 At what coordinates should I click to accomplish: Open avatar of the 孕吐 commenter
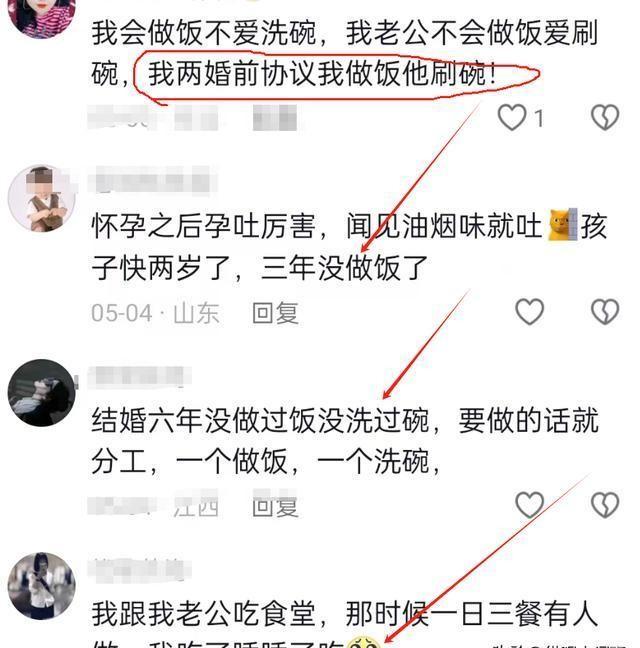[x=41, y=199]
